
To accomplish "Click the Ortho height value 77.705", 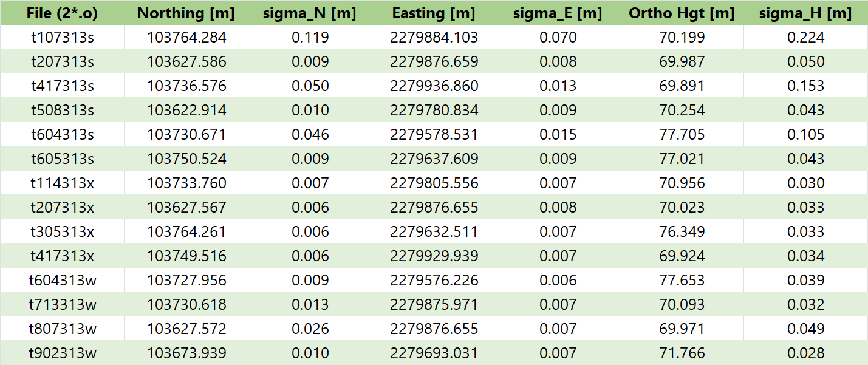I will tap(682, 135).
